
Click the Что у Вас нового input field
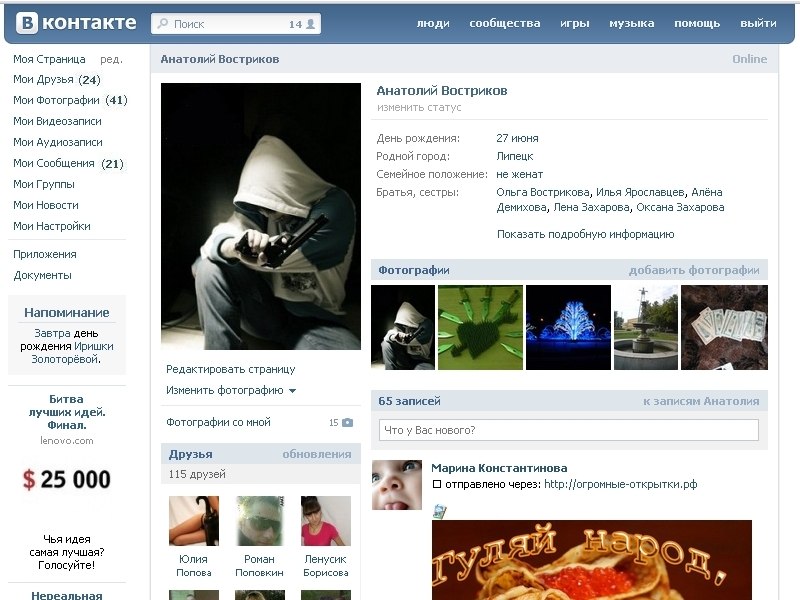coord(568,430)
